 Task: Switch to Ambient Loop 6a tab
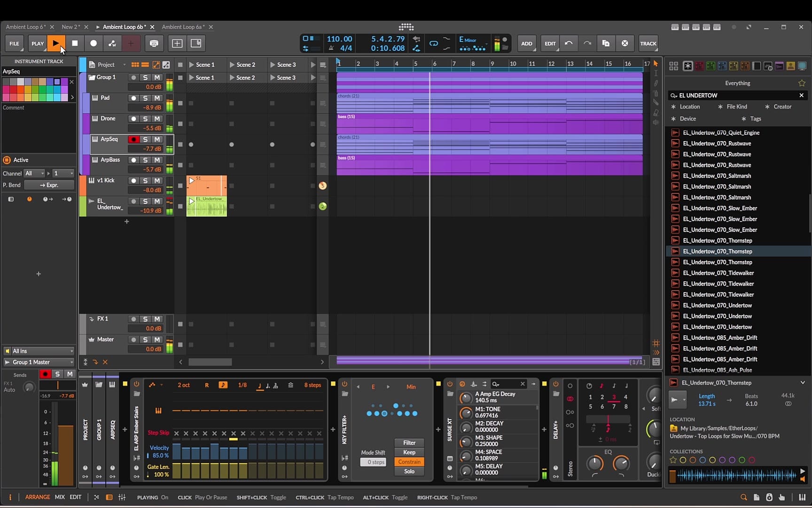[x=183, y=27]
